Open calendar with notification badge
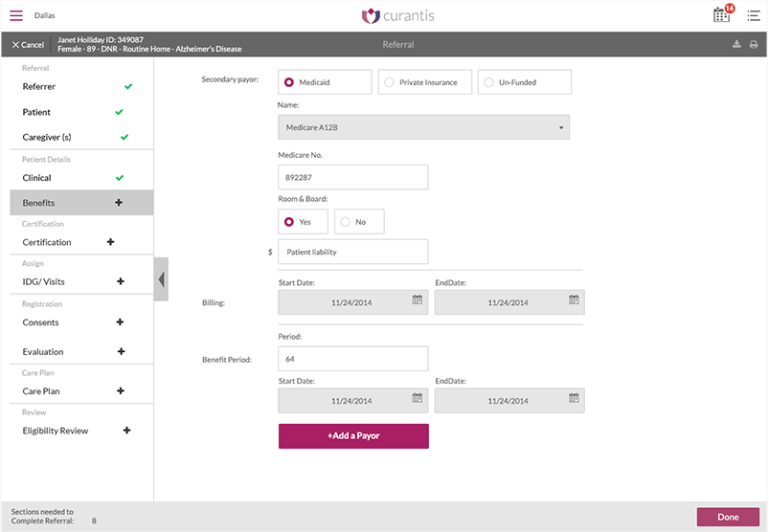The height and width of the screenshot is (532, 769). click(722, 14)
